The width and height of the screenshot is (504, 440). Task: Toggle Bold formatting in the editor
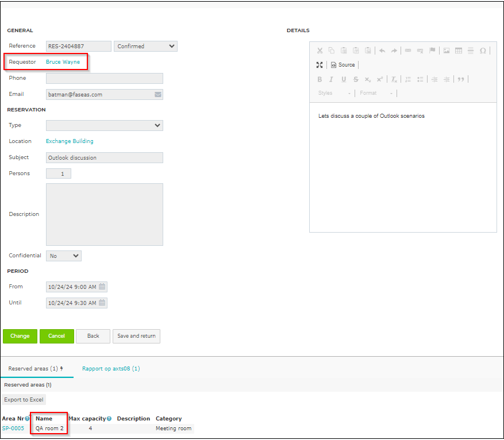[320, 79]
